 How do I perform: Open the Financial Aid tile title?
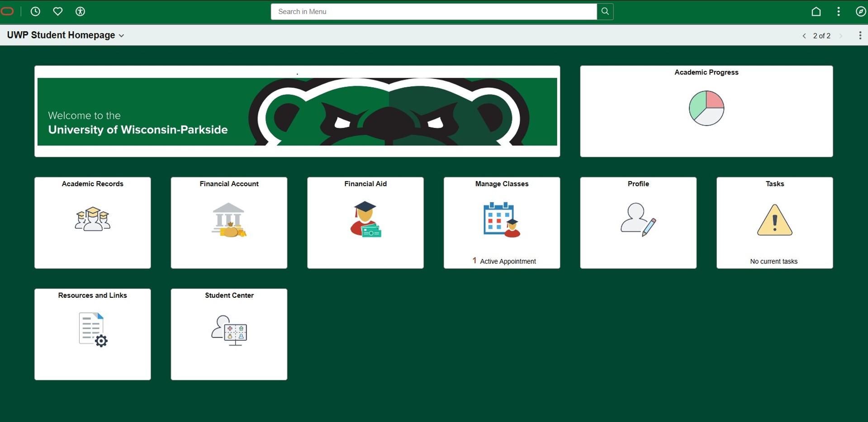tap(365, 184)
